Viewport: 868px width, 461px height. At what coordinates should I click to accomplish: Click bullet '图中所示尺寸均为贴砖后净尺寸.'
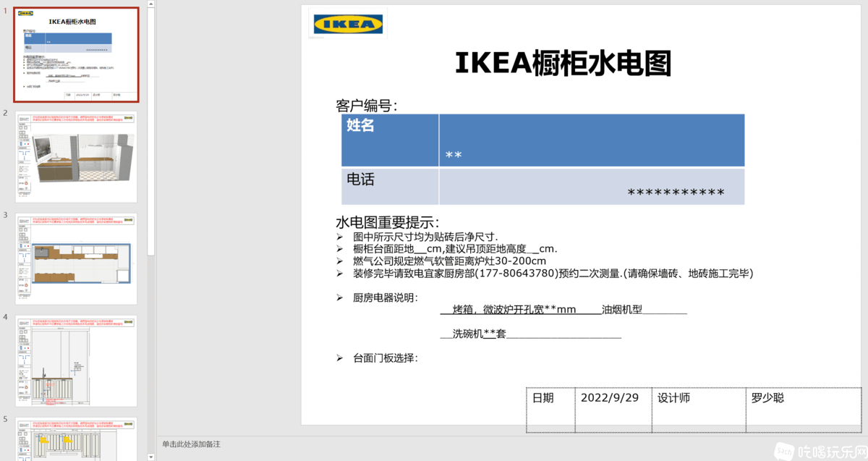(x=425, y=237)
